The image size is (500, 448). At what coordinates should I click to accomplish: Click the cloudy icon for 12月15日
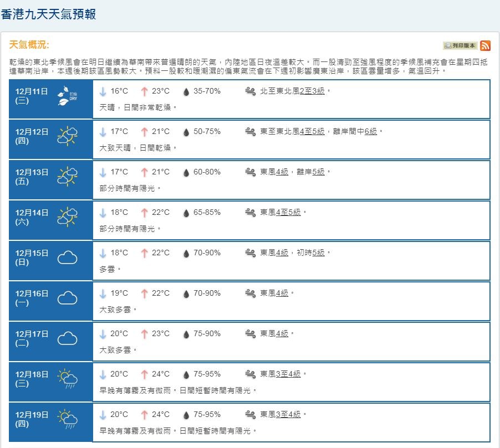67,258
